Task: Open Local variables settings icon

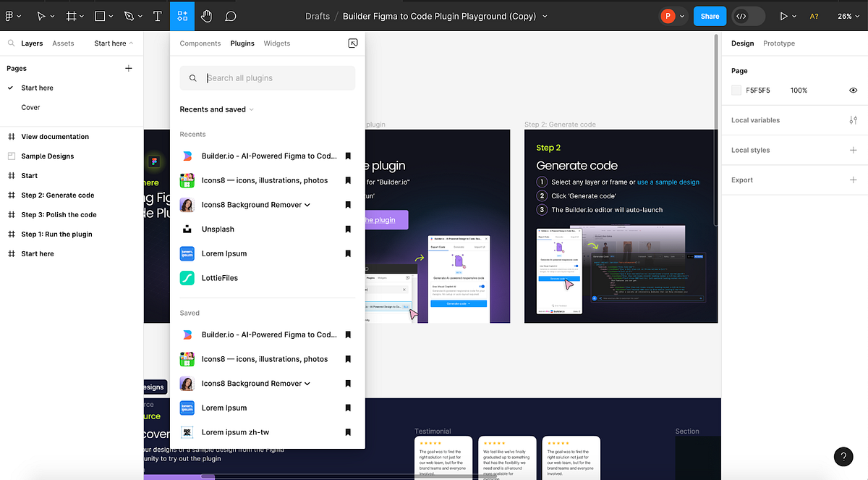Action: [854, 120]
